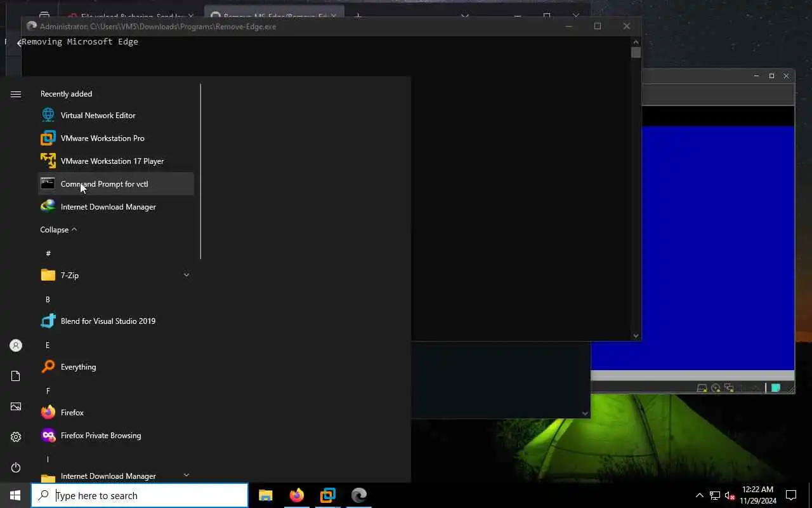Open Command Prompt for vctl
This screenshot has width=812, height=508.
pyautogui.click(x=115, y=184)
